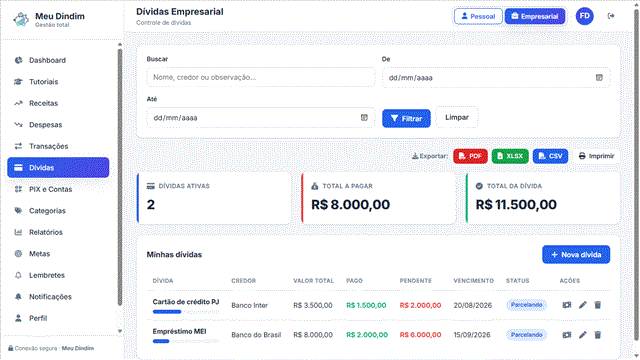
Task: Switch to Empresarial mode
Action: tap(535, 16)
